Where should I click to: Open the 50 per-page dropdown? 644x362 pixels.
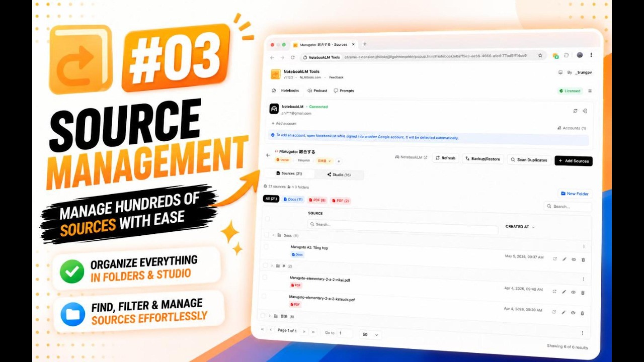point(370,334)
